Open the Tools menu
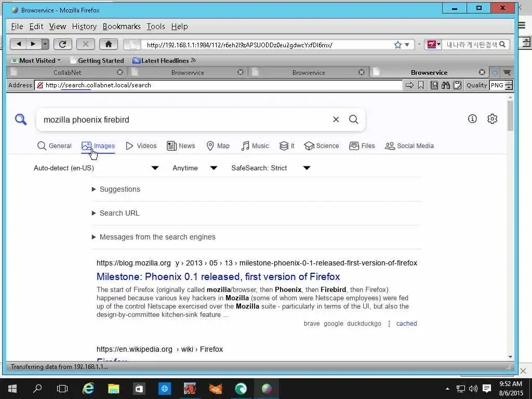This screenshot has height=399, width=532. tap(156, 26)
